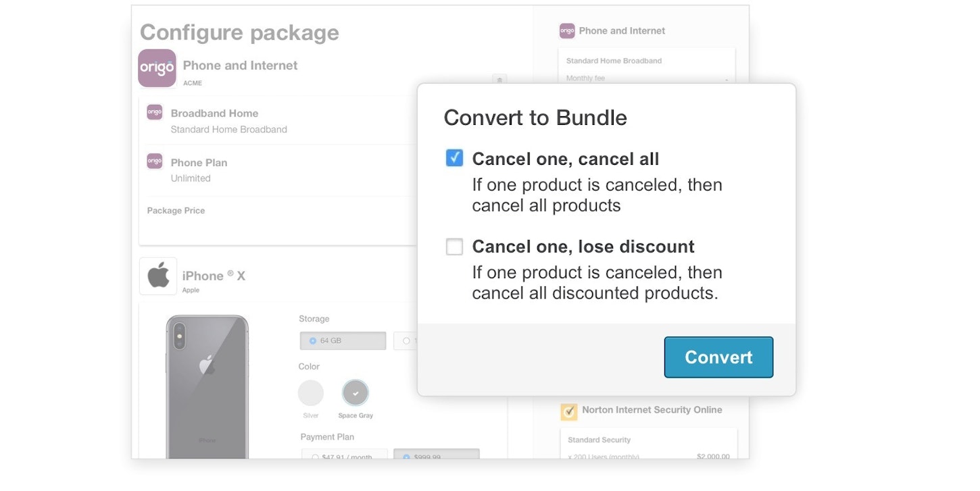Select the $999.99 payment plan option
980x491 pixels.
436,457
